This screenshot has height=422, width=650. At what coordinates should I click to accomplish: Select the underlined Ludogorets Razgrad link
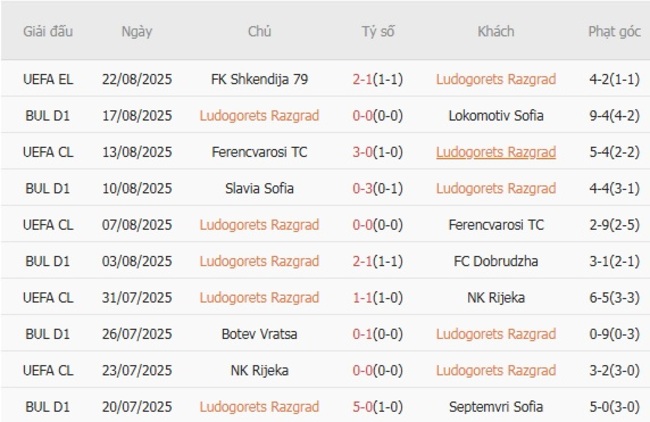tap(496, 152)
